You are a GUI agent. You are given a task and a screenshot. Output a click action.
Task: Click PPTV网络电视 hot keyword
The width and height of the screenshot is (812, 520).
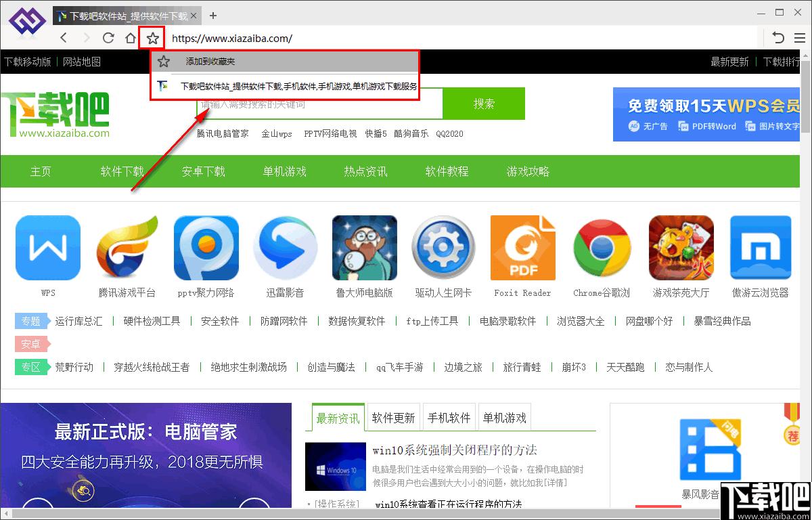coord(330,133)
